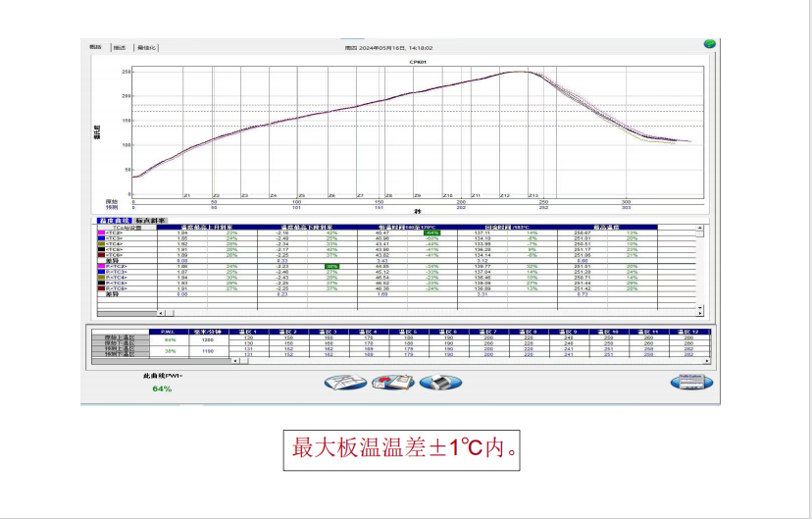Click the 厘米/分钟 conveyor speed value 1200

pyautogui.click(x=208, y=339)
